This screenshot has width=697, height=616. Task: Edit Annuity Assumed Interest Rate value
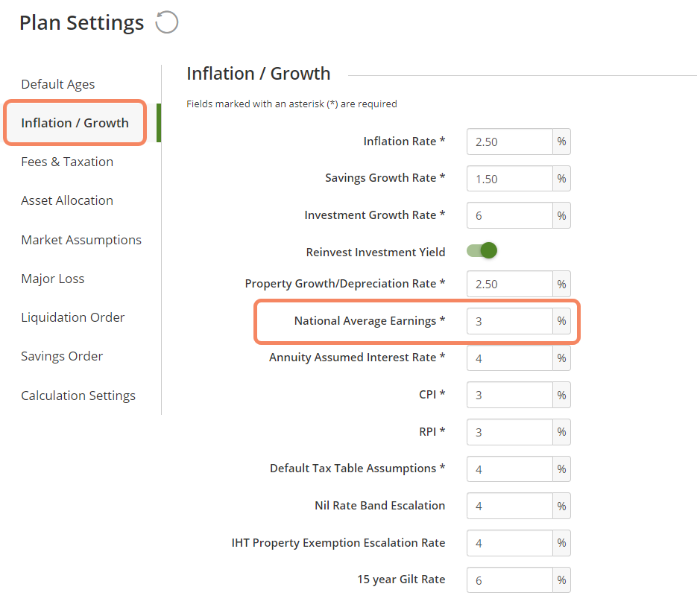(509, 358)
